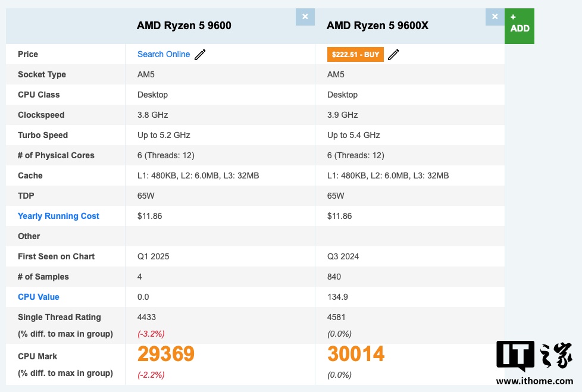Click the -3.2% red difference text
The height and width of the screenshot is (392, 582).
pos(151,334)
